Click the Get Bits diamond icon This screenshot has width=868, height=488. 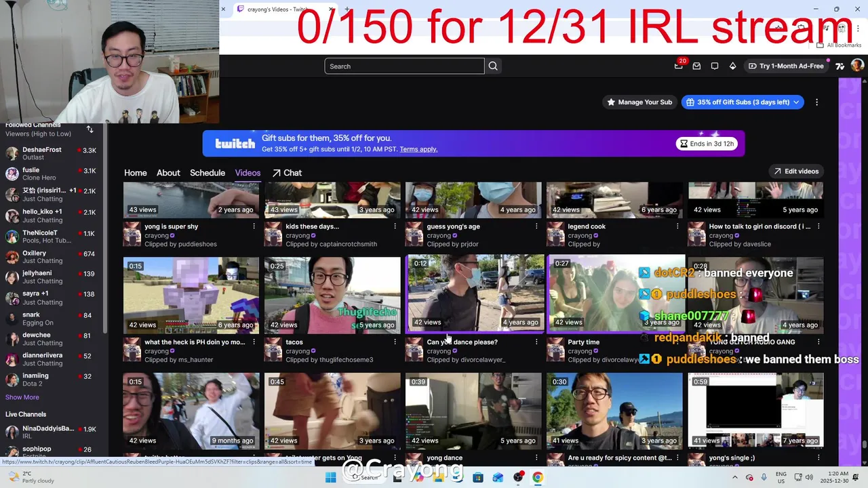pyautogui.click(x=732, y=66)
